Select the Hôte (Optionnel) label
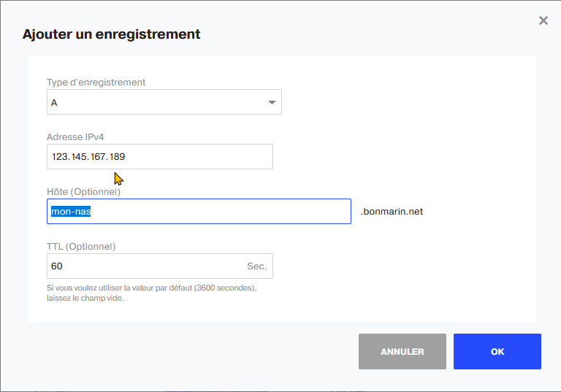The height and width of the screenshot is (392, 561). point(83,192)
